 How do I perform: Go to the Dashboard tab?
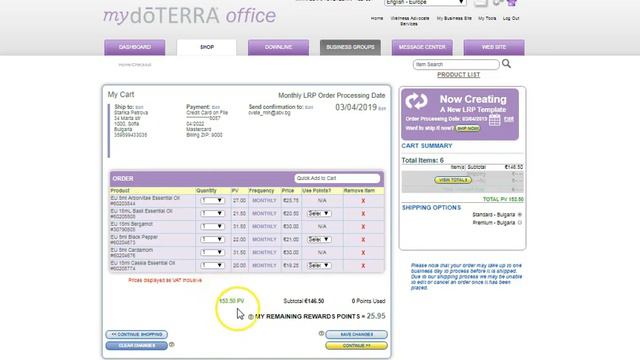pos(135,47)
